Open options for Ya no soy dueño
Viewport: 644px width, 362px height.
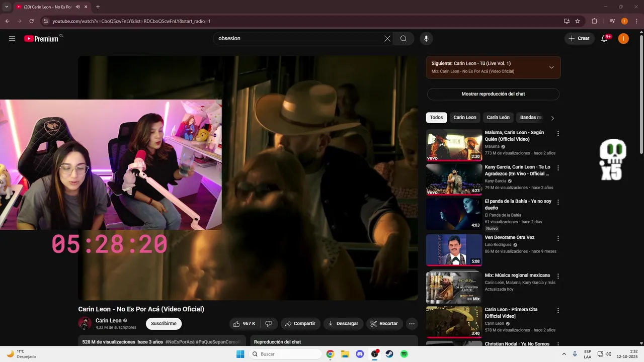point(558,202)
